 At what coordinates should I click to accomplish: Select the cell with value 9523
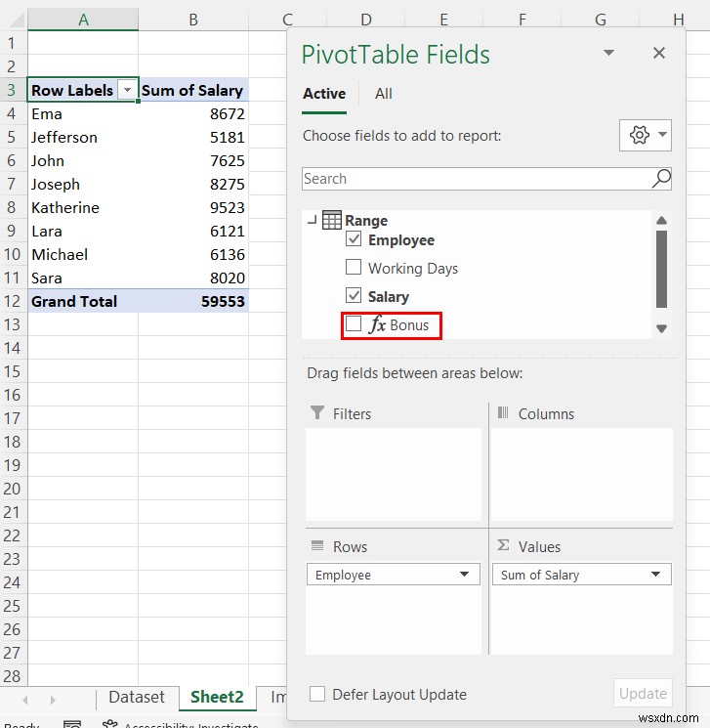(193, 207)
